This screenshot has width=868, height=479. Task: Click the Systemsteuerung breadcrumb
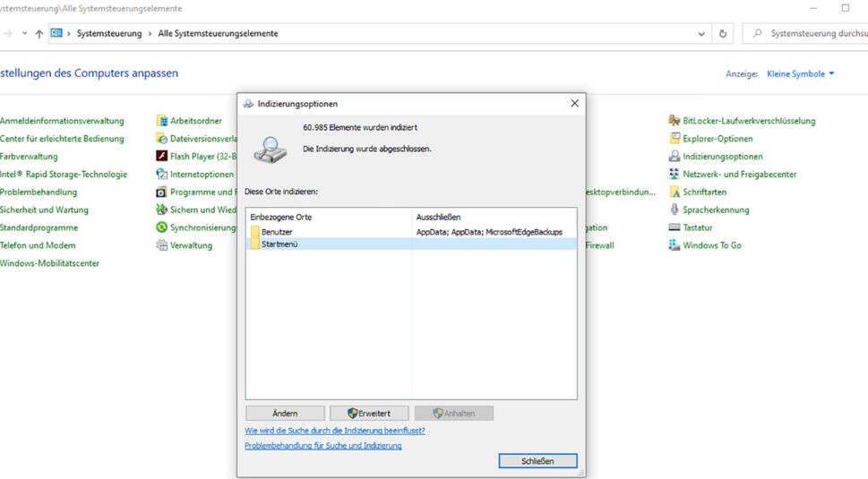(109, 34)
